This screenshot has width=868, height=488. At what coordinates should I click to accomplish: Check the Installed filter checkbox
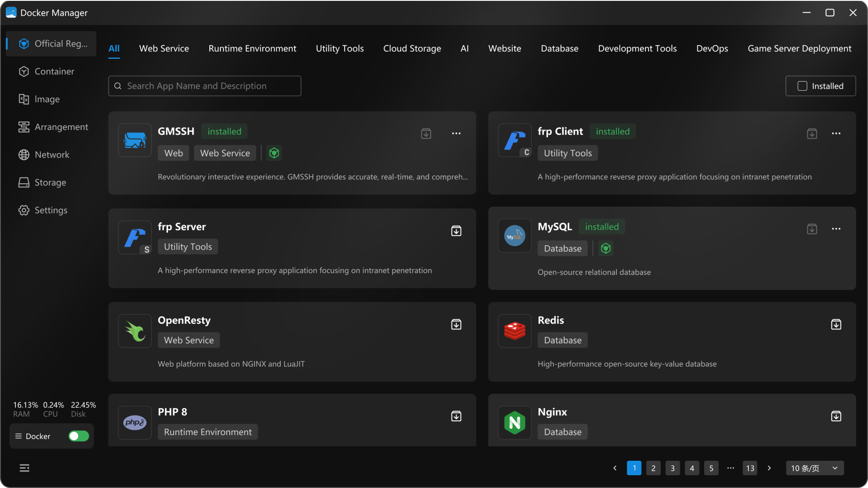[802, 86]
